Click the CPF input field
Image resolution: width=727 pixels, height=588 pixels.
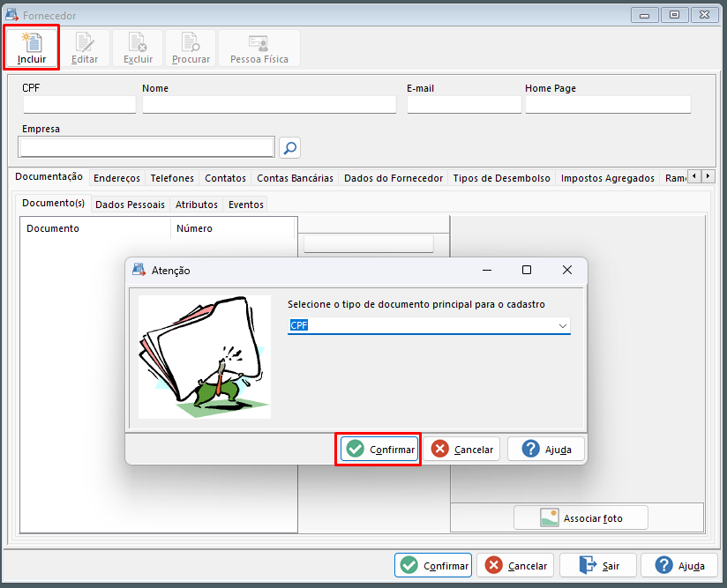[79, 105]
